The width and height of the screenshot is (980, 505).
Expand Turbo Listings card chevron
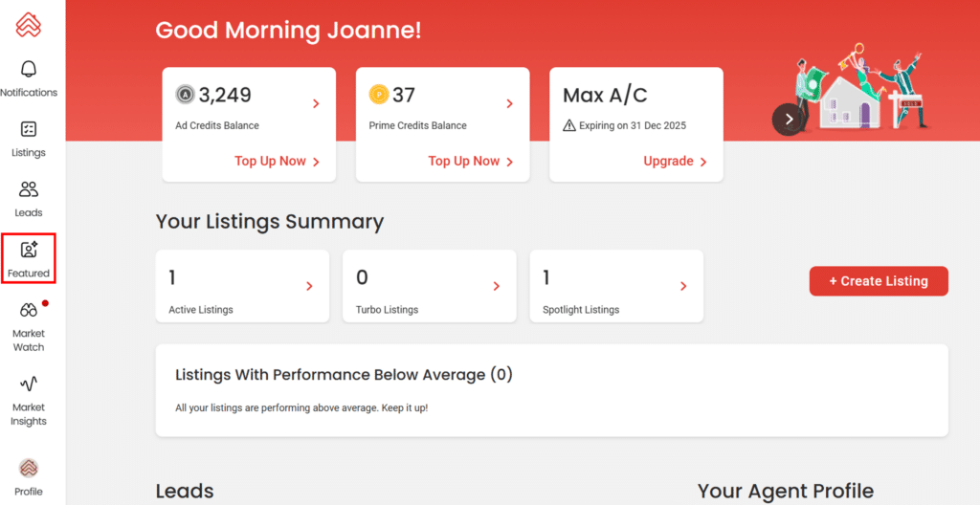coord(496,286)
